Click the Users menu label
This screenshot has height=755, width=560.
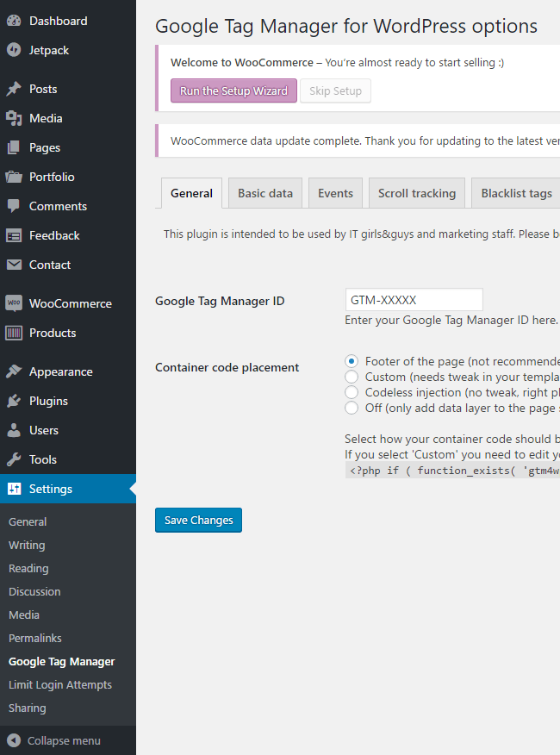click(44, 430)
